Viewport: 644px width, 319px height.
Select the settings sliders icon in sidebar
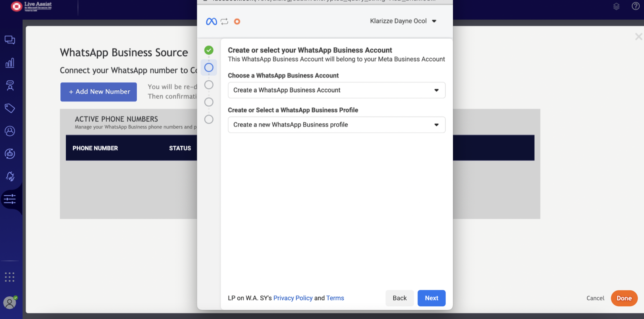coord(10,199)
